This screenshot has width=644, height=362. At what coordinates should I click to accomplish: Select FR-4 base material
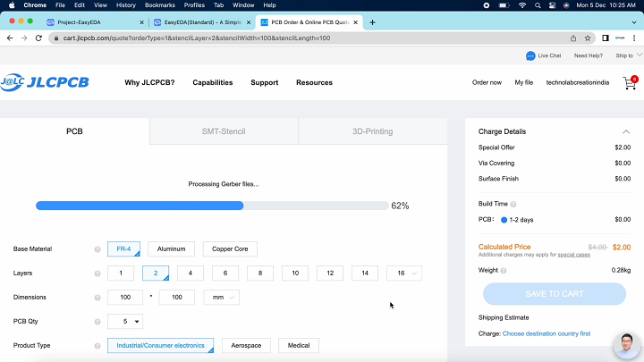coord(123,249)
